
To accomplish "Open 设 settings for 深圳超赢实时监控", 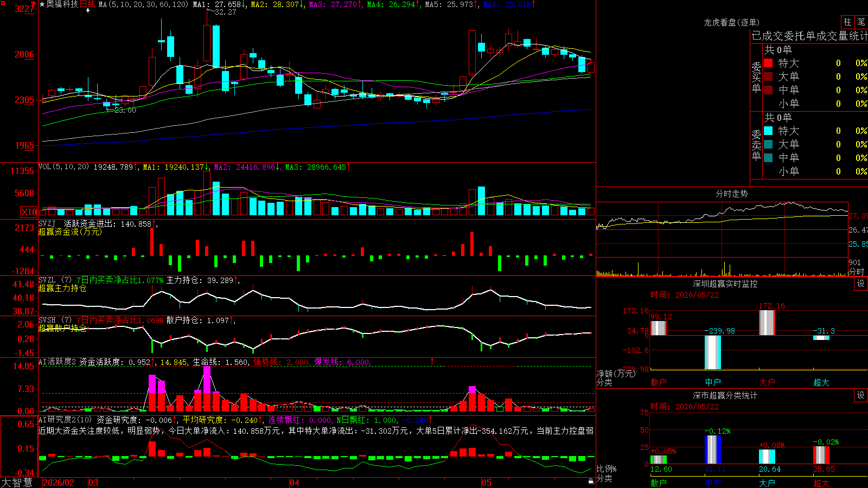I will point(860,284).
